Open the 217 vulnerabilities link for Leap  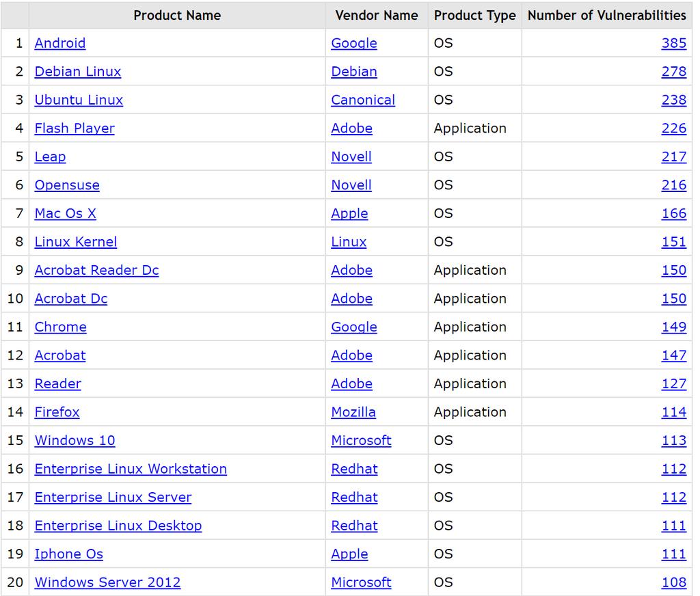click(673, 157)
